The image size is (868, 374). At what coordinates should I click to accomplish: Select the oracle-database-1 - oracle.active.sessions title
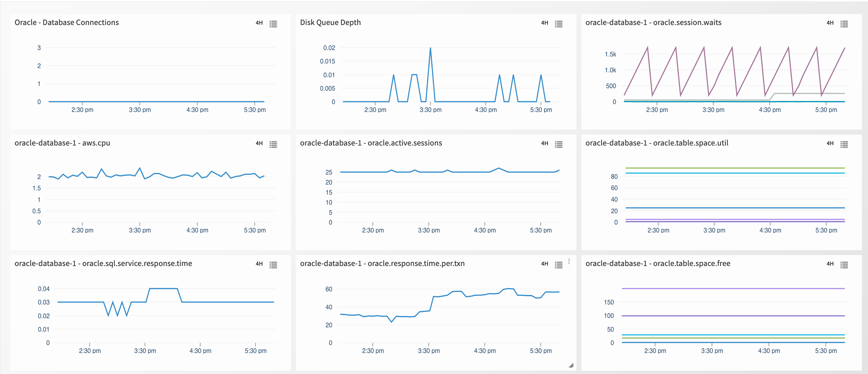tap(371, 143)
